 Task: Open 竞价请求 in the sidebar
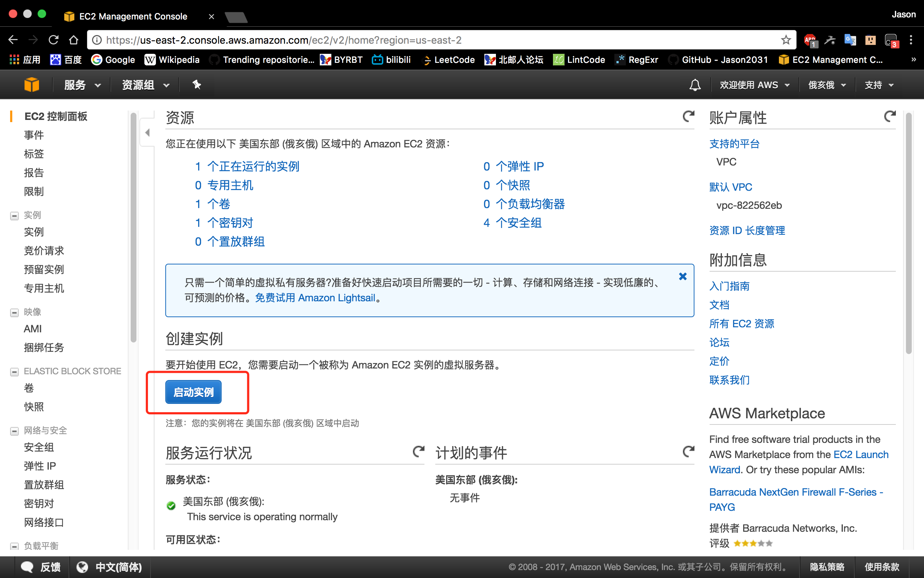click(44, 251)
